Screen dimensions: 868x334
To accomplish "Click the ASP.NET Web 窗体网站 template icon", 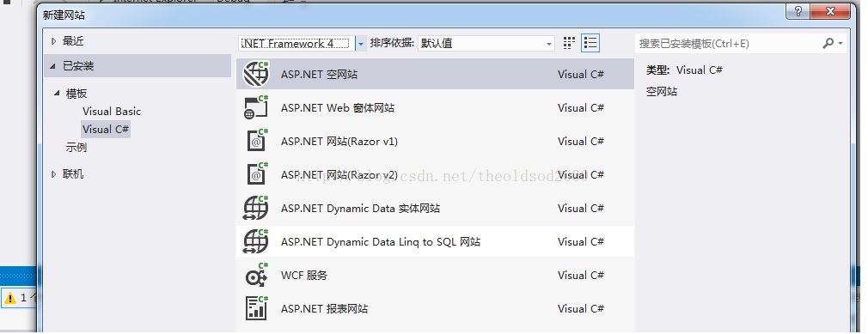I will click(x=256, y=107).
